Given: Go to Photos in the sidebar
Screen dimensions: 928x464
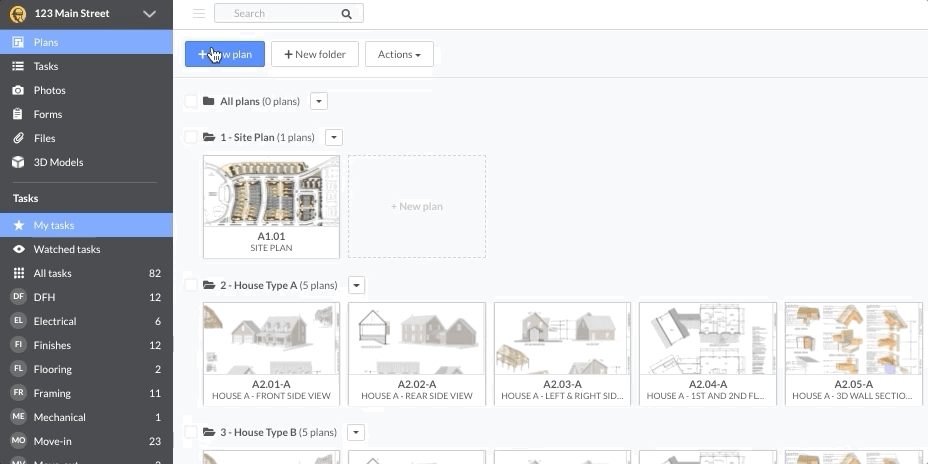Looking at the screenshot, I should point(86,90).
